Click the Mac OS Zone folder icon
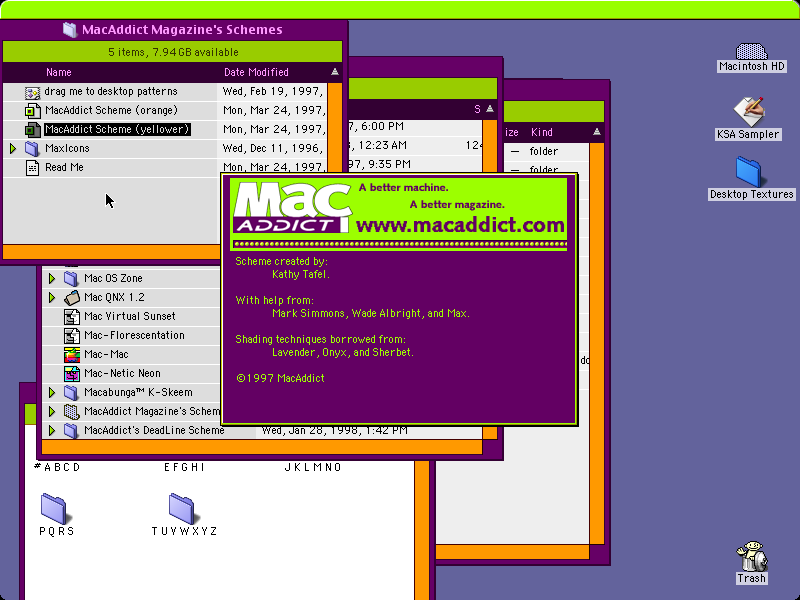 coord(71,279)
